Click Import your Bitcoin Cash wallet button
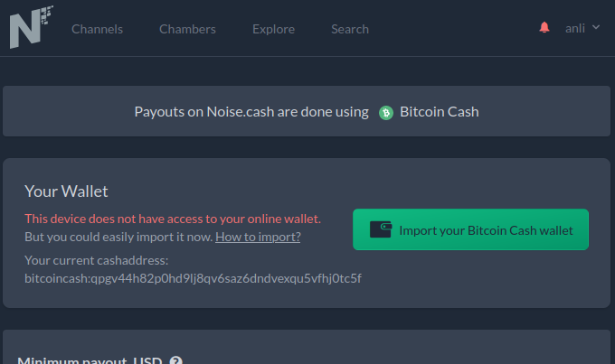Image resolution: width=615 pixels, height=364 pixels. tap(470, 229)
